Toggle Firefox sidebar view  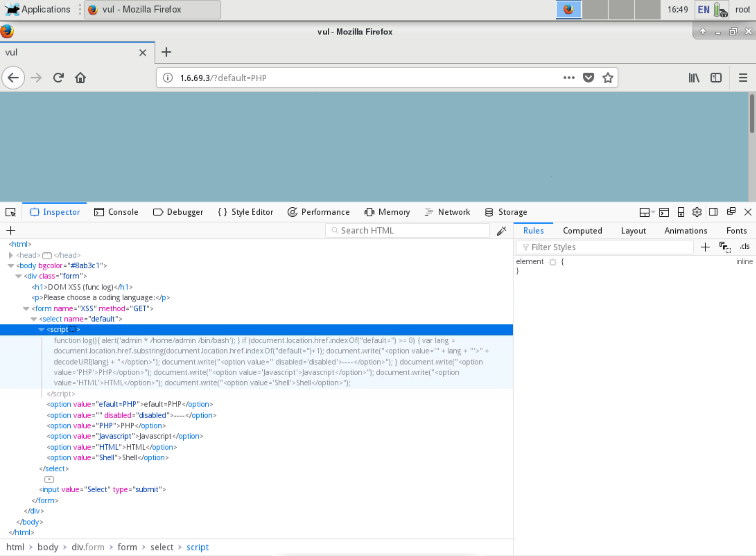(716, 78)
